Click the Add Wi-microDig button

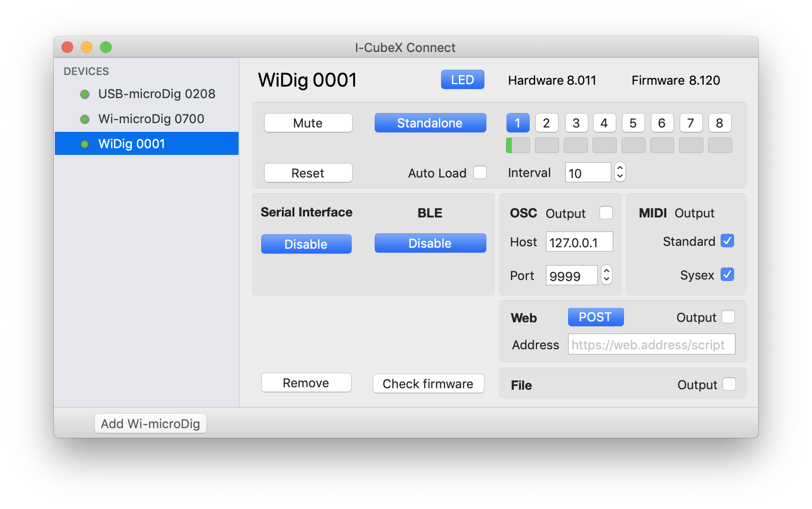click(x=151, y=424)
